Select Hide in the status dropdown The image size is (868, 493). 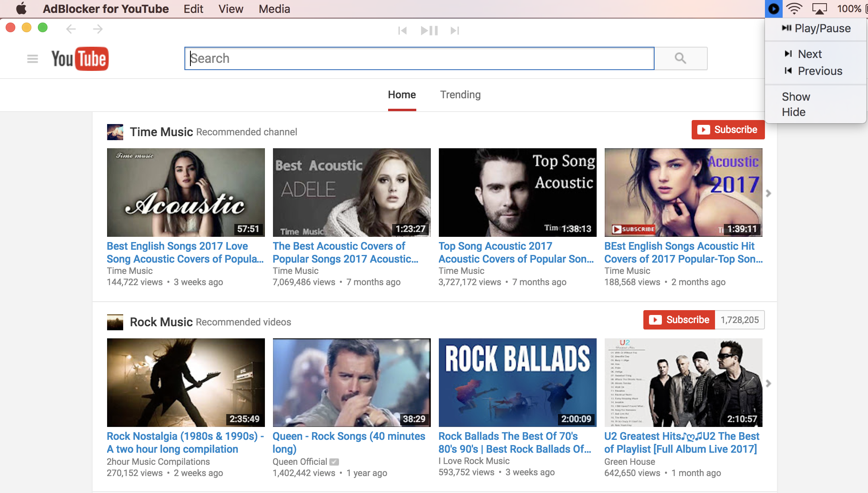(816, 112)
